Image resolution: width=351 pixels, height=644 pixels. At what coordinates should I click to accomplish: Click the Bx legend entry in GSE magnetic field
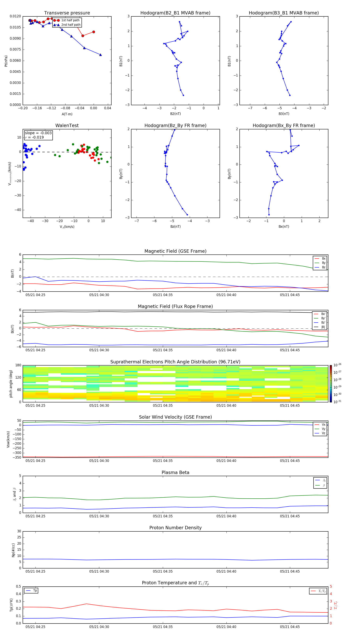pyautogui.click(x=320, y=259)
